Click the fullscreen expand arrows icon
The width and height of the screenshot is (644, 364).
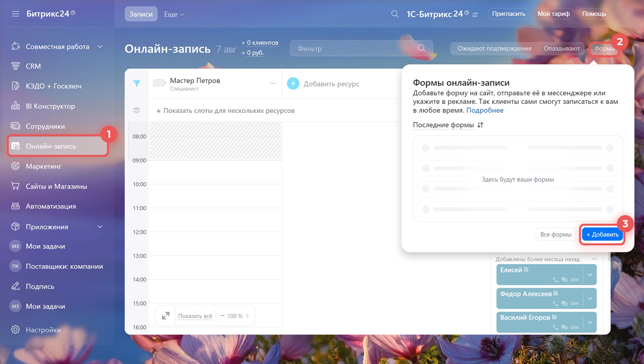(165, 316)
